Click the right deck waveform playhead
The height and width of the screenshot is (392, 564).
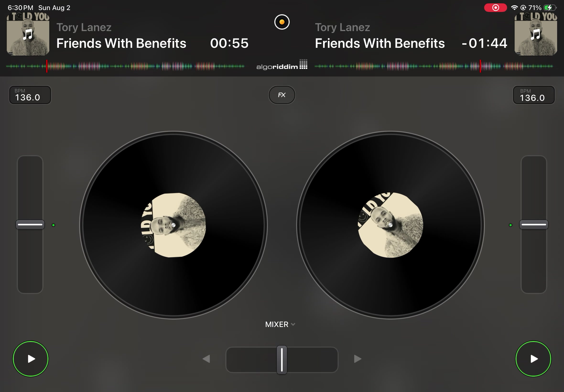coord(480,66)
